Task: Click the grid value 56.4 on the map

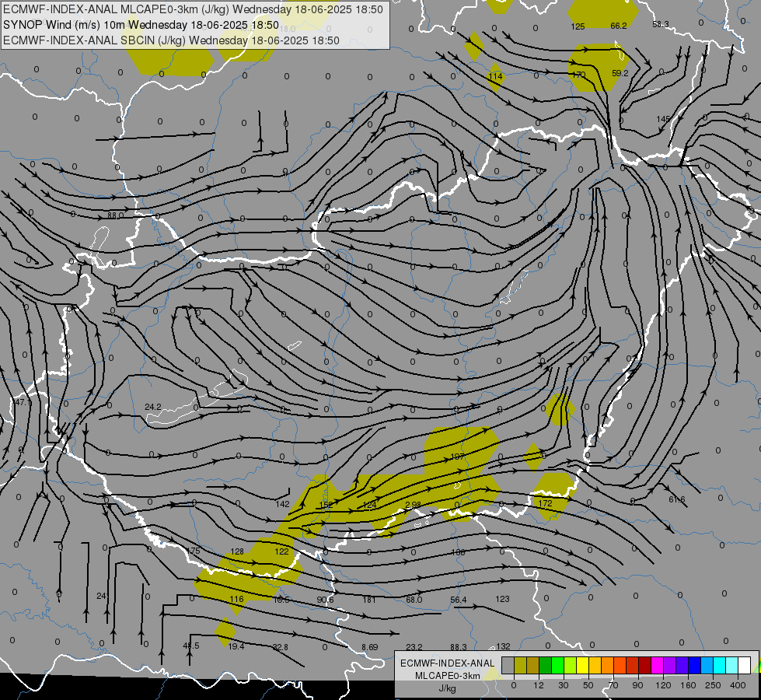Action: 459,600
